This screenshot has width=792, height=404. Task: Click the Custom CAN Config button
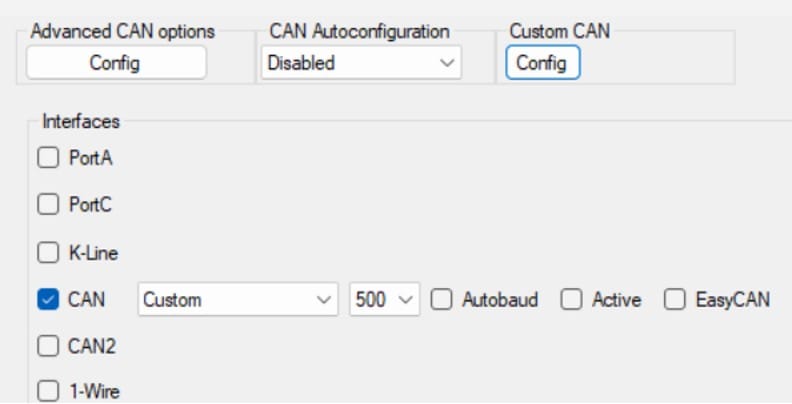[x=542, y=63]
